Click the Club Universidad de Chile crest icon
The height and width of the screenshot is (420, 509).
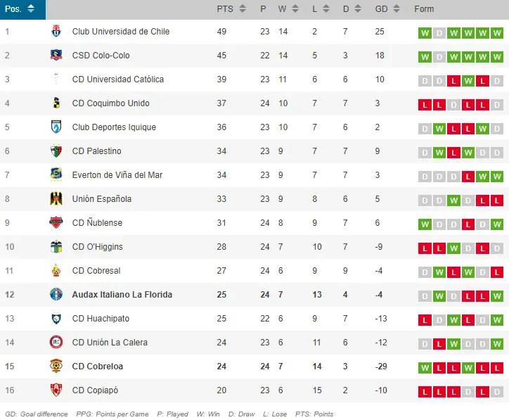tap(56, 32)
